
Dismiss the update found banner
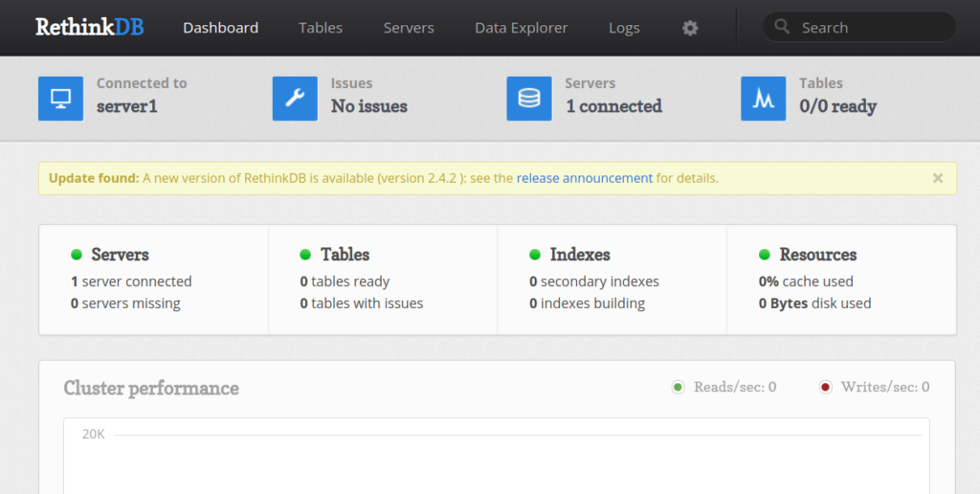(938, 178)
